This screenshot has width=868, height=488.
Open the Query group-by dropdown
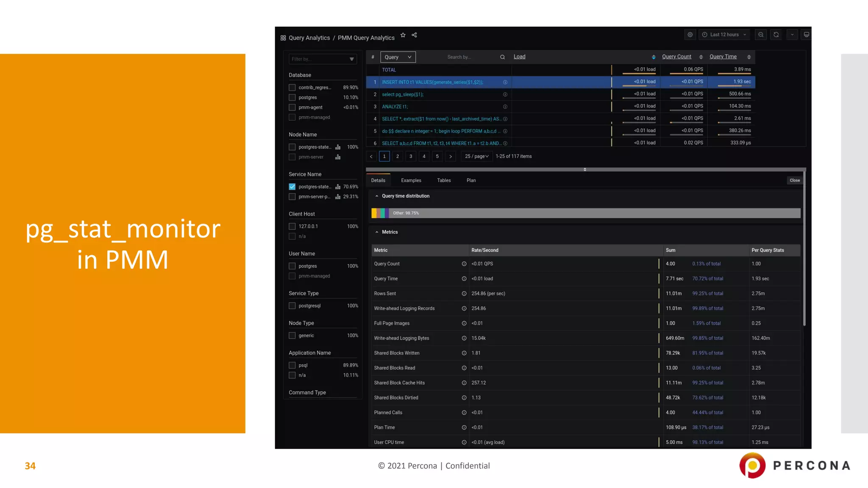coord(398,57)
